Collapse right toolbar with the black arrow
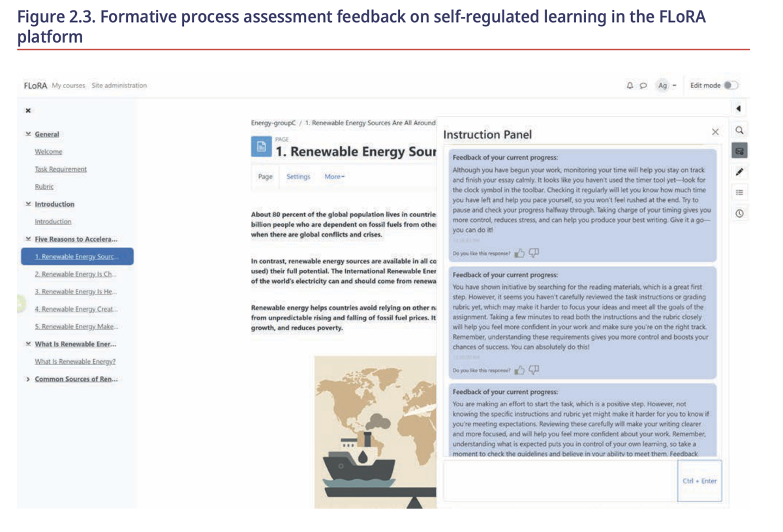The image size is (783, 532). pos(739,109)
